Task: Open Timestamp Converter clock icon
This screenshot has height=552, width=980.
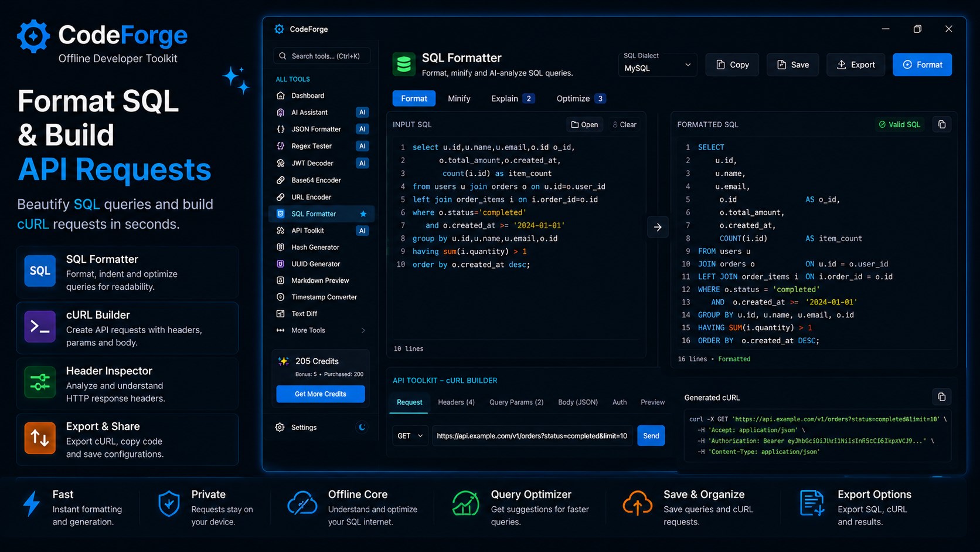Action: (x=281, y=297)
